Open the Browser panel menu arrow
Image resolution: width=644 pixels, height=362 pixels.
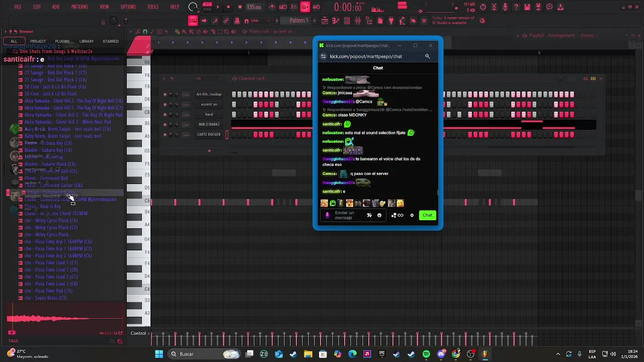tap(6, 32)
